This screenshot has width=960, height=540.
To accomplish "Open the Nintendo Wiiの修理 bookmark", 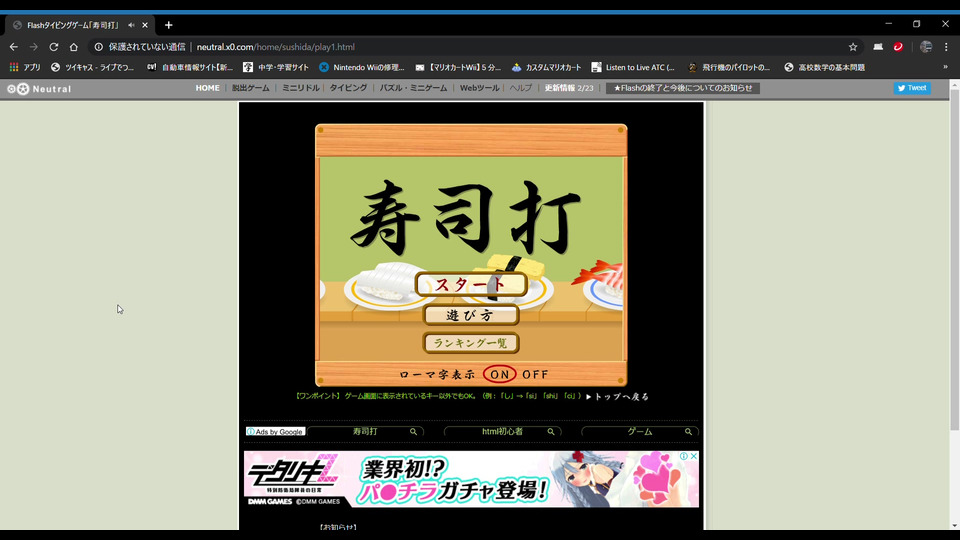I will click(362, 67).
